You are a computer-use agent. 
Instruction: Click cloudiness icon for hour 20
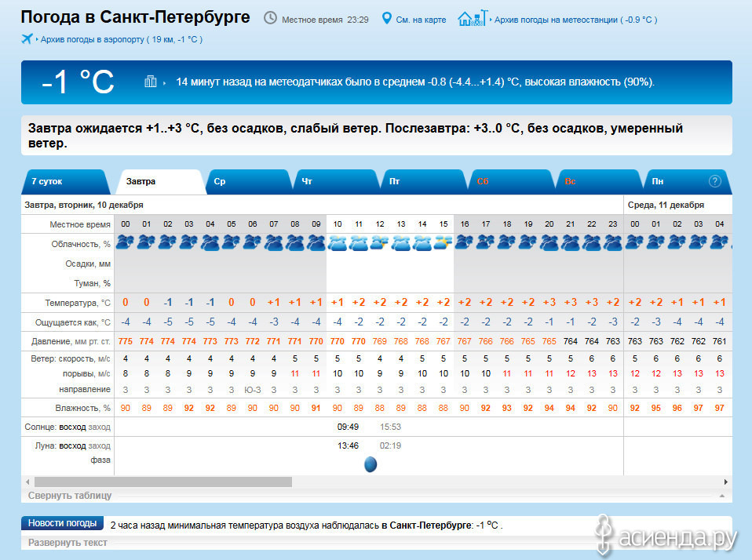549,243
